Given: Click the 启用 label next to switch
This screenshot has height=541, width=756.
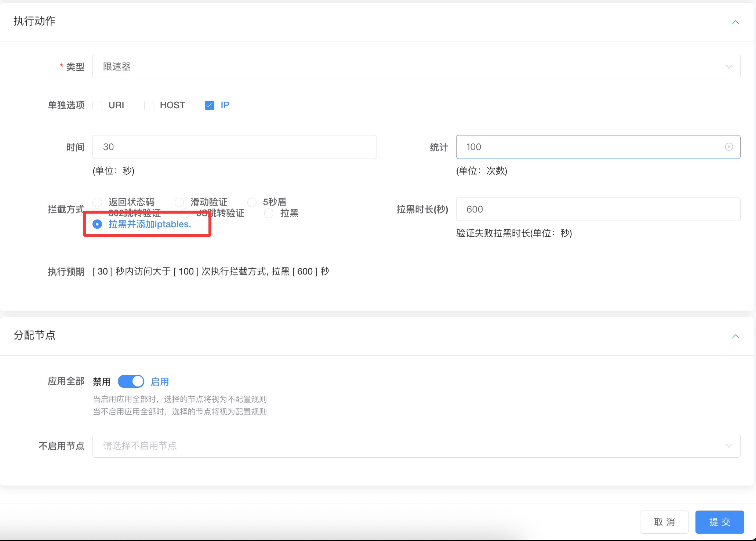Looking at the screenshot, I should (x=160, y=382).
